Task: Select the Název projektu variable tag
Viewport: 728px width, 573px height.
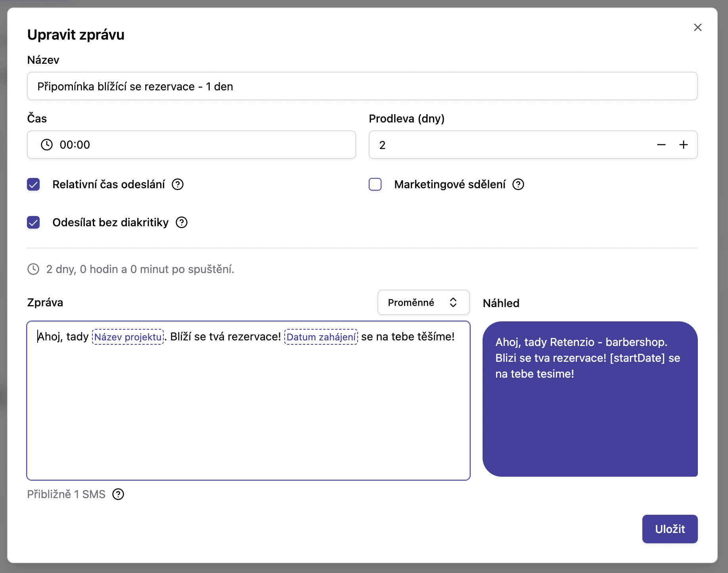Action: [128, 337]
